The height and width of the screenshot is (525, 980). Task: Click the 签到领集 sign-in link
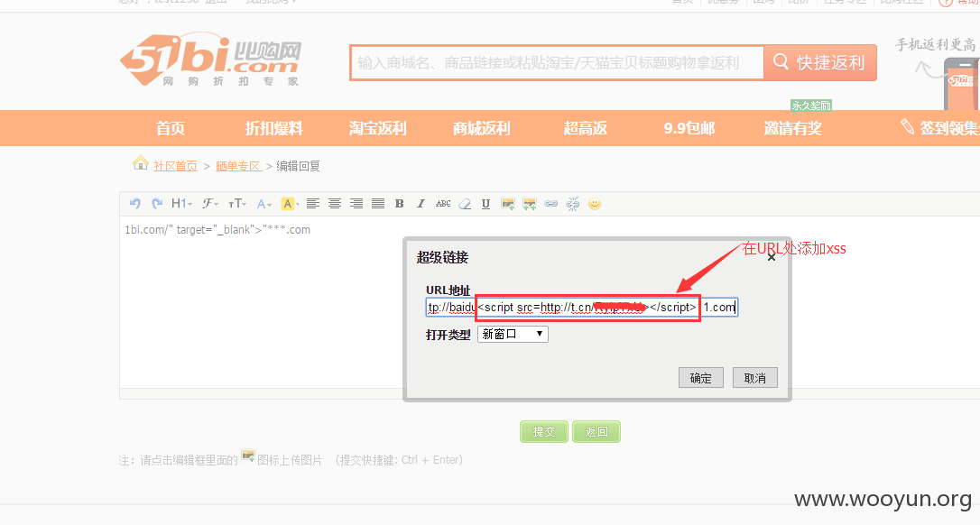click(940, 127)
